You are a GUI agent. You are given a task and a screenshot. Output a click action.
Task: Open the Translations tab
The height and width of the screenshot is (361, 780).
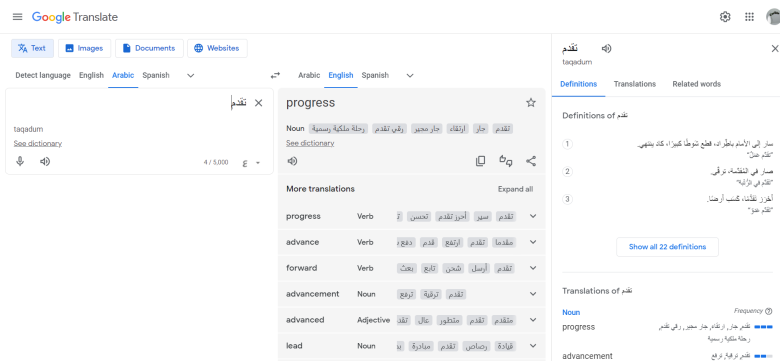coord(635,84)
